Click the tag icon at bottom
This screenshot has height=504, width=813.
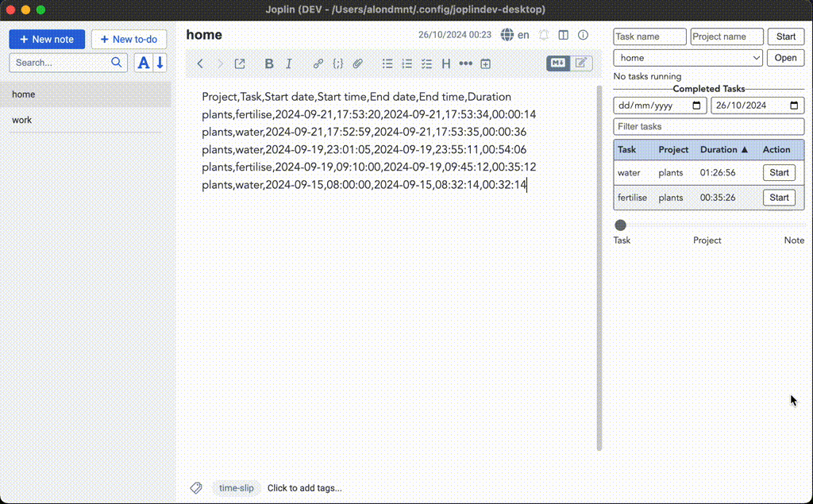point(196,488)
